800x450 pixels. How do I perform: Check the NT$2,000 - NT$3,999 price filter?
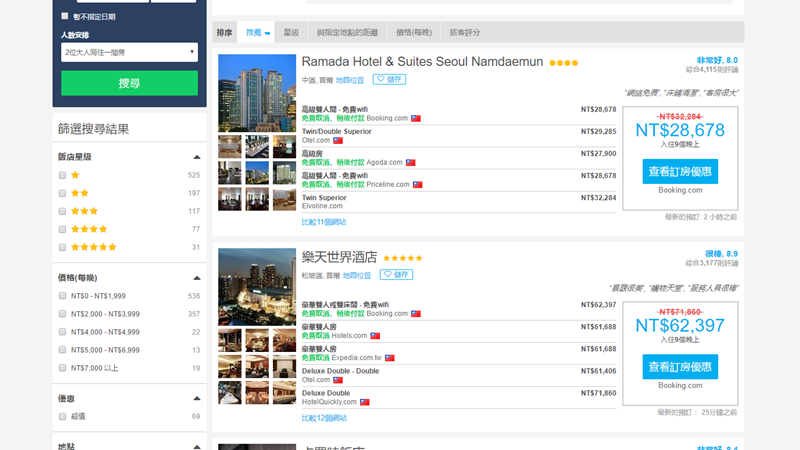62,314
